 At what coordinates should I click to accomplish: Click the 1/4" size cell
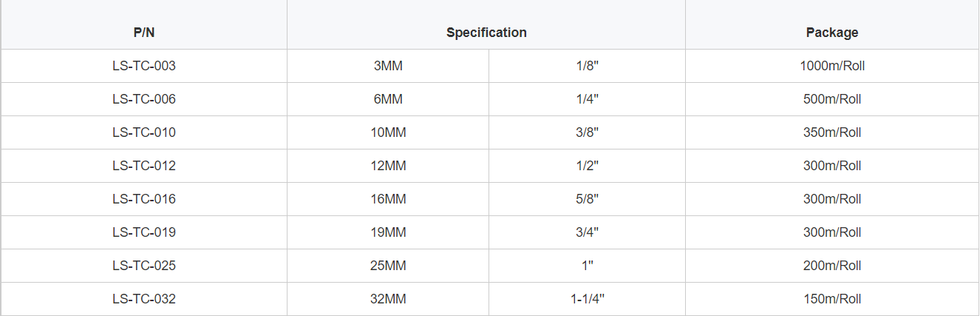pos(587,99)
